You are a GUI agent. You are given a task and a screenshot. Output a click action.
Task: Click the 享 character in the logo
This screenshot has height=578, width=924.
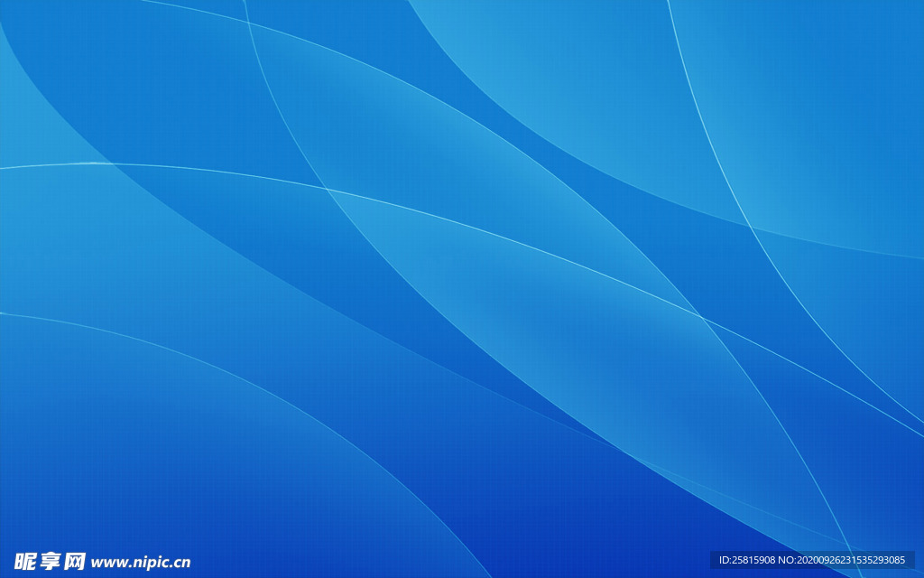click(51, 561)
